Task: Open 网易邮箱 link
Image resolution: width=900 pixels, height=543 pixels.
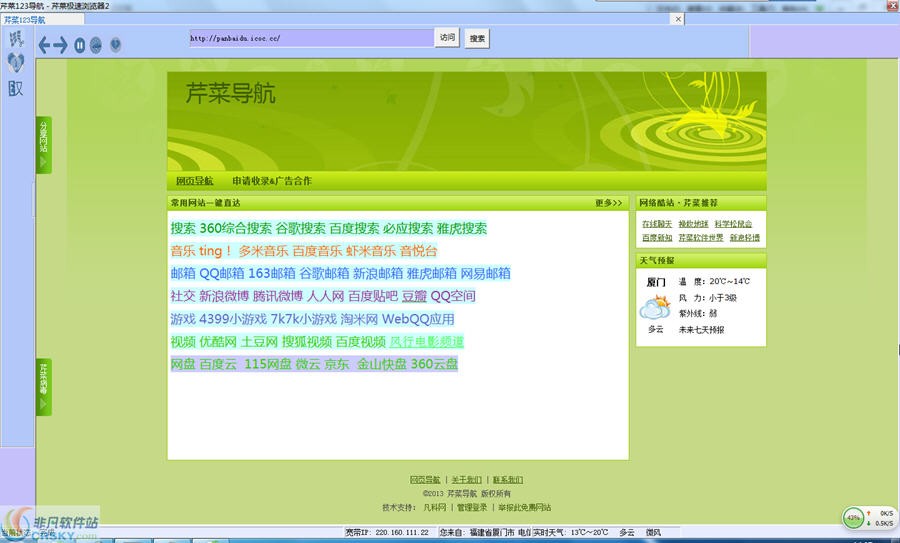Action: [x=486, y=273]
